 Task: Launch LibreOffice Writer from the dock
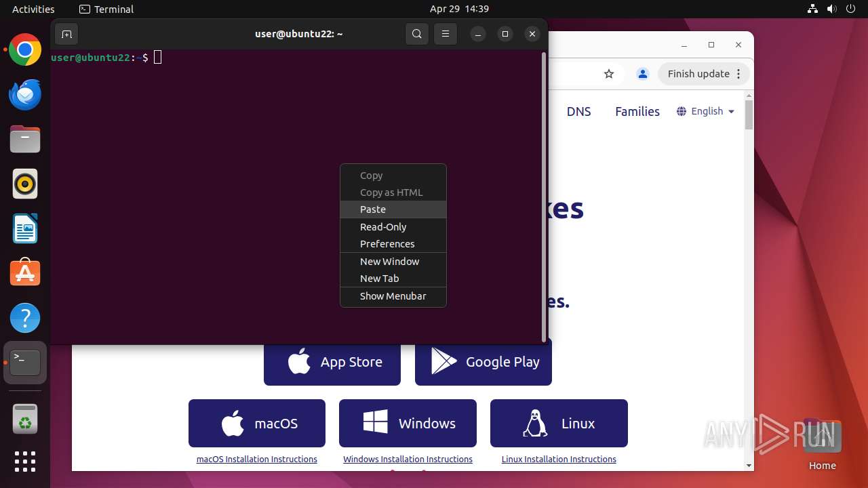click(25, 228)
